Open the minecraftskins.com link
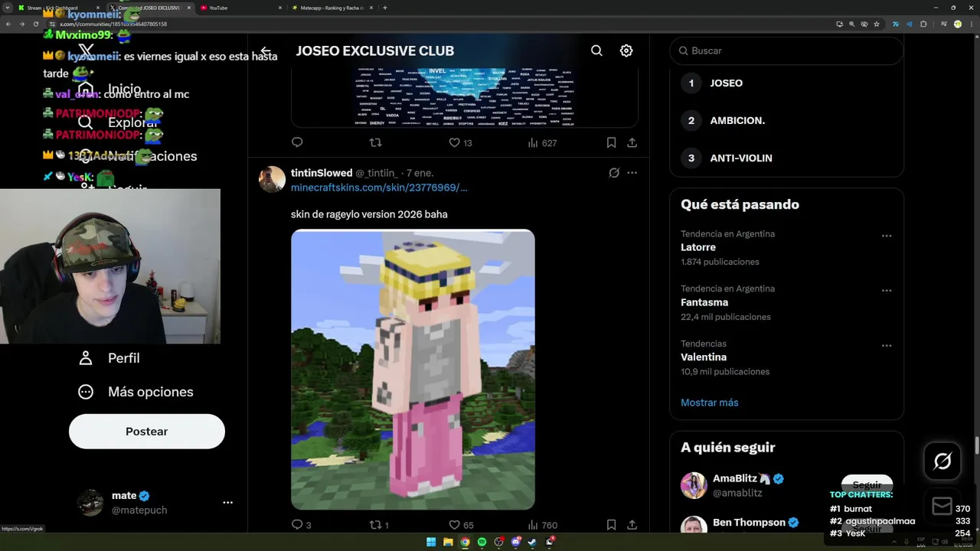The width and height of the screenshot is (980, 551). 379,187
